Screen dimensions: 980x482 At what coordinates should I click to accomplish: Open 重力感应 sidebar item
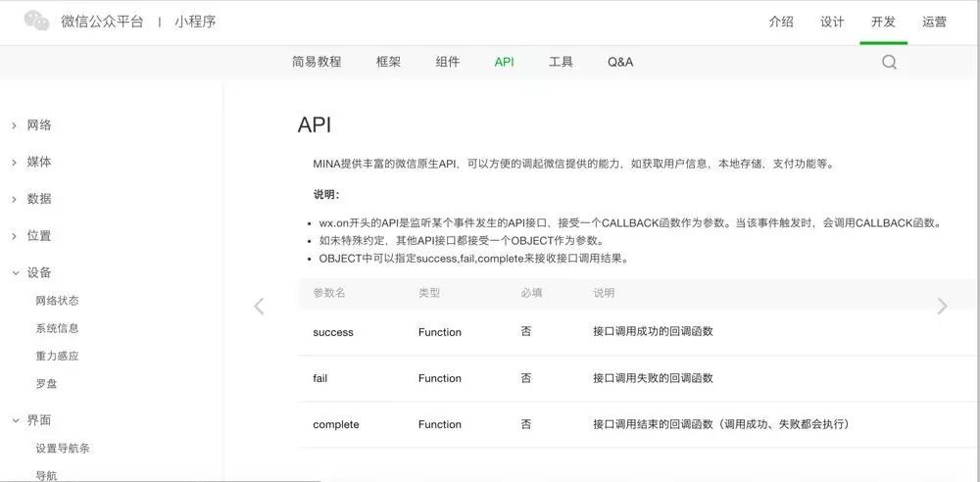coord(58,357)
